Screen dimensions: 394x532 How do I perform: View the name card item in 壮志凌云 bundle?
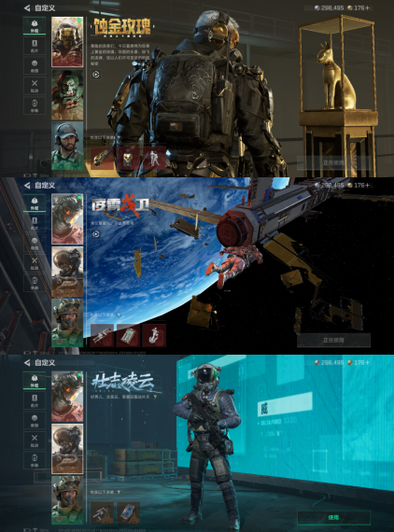(128, 512)
